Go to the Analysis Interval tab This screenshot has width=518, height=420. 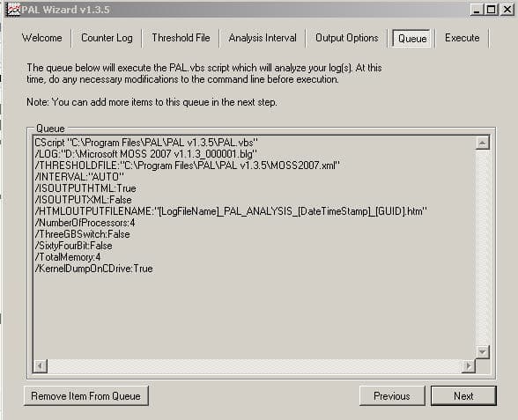263,38
